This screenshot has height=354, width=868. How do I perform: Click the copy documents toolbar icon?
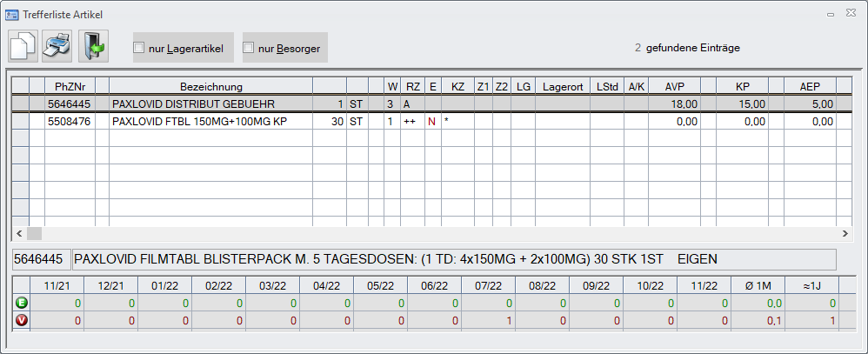(x=23, y=47)
